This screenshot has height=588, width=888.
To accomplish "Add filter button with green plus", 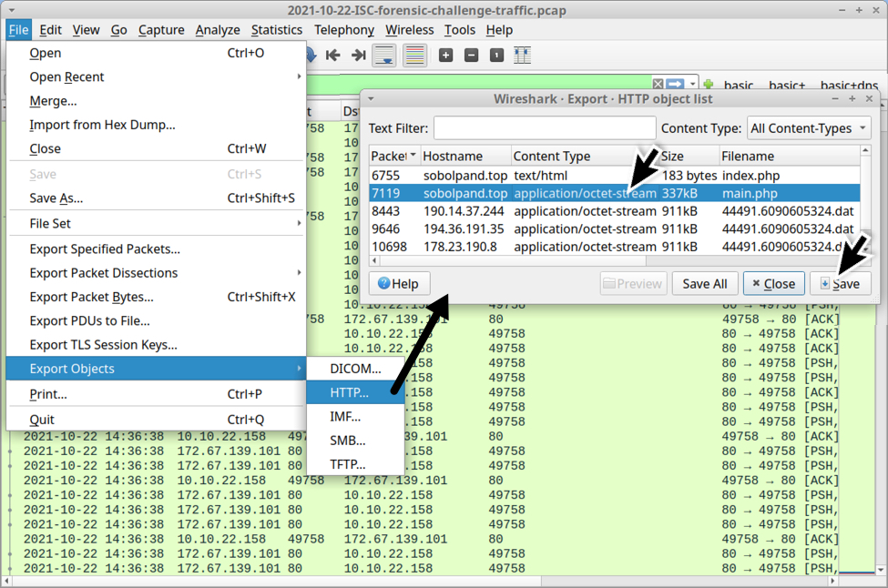I will coord(709,85).
